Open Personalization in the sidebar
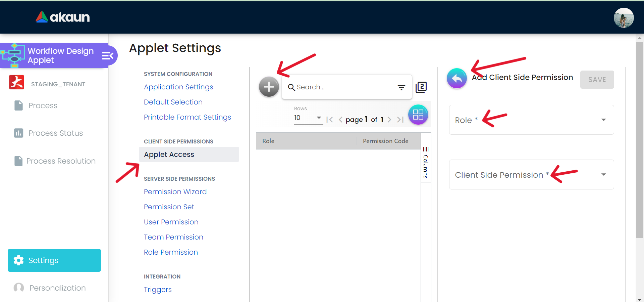This screenshot has height=302, width=644. coord(58,288)
